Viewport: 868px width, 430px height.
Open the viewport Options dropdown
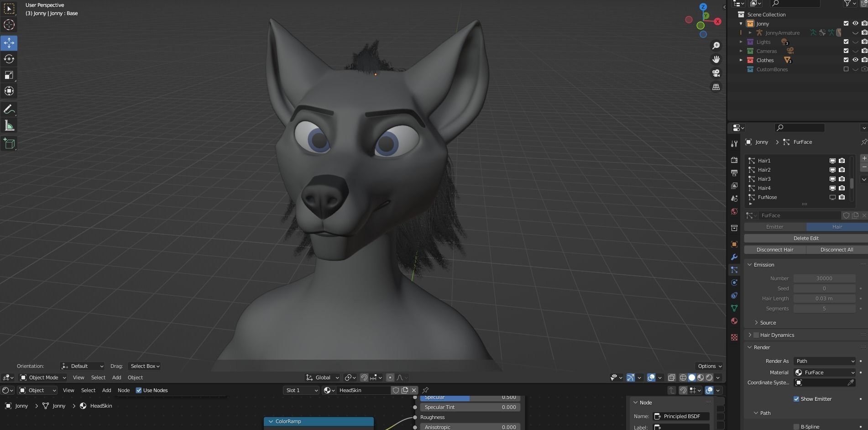709,366
